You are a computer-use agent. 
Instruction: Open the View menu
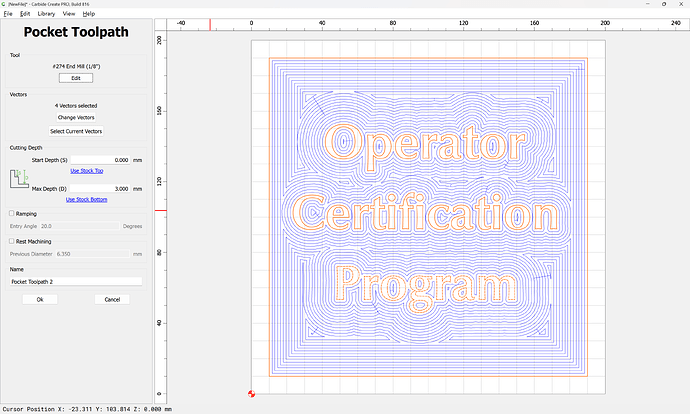[69, 14]
